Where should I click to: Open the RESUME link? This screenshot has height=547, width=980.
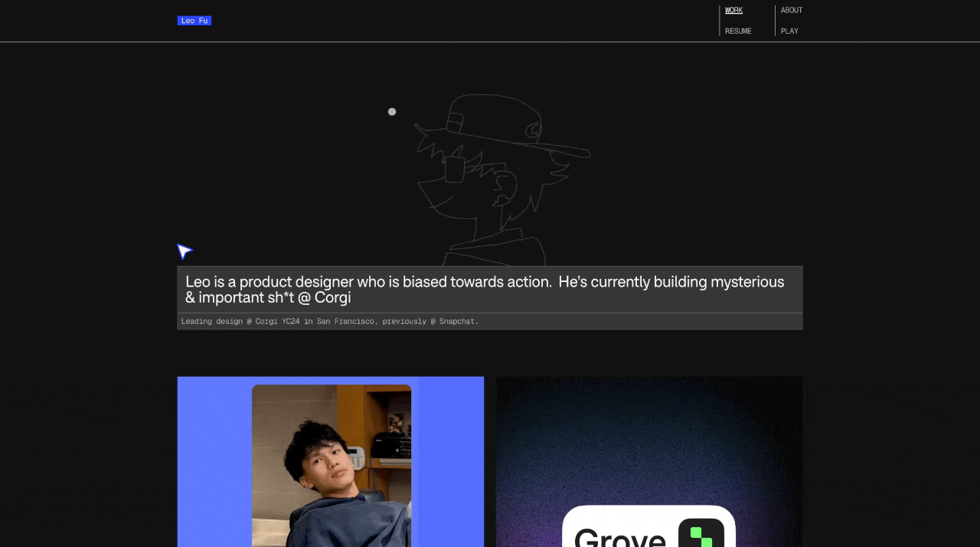737,31
